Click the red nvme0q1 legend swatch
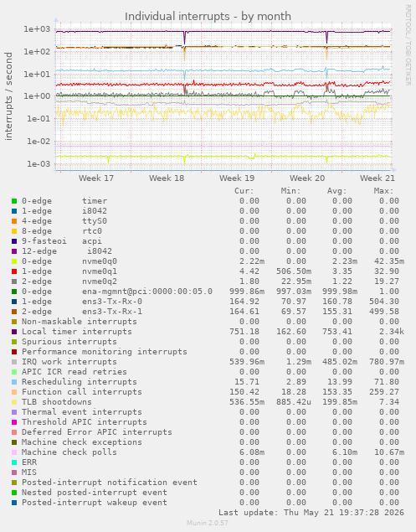This screenshot has width=416, height=532. pos(14,271)
